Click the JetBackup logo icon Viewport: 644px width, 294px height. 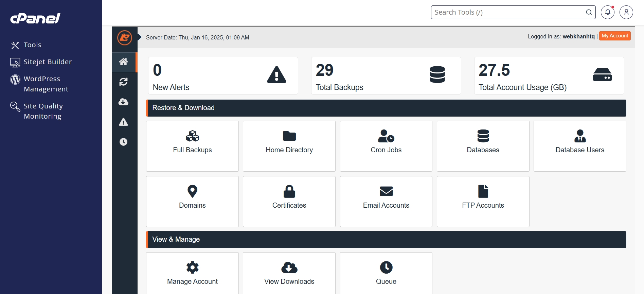tap(125, 37)
